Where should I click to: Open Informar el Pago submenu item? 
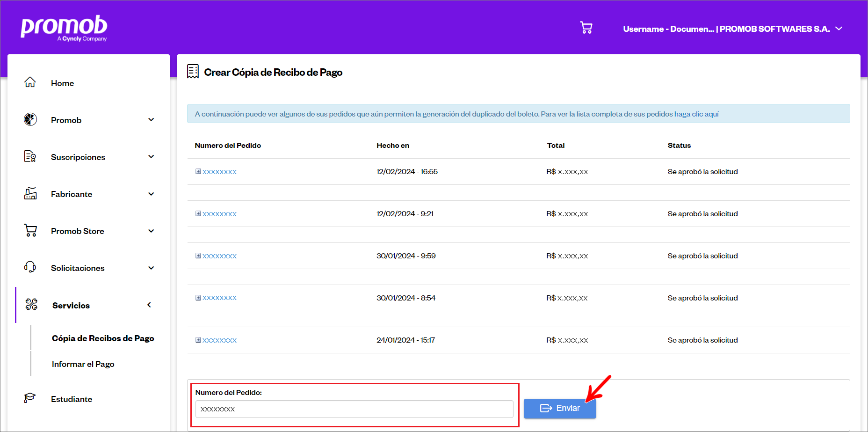83,364
